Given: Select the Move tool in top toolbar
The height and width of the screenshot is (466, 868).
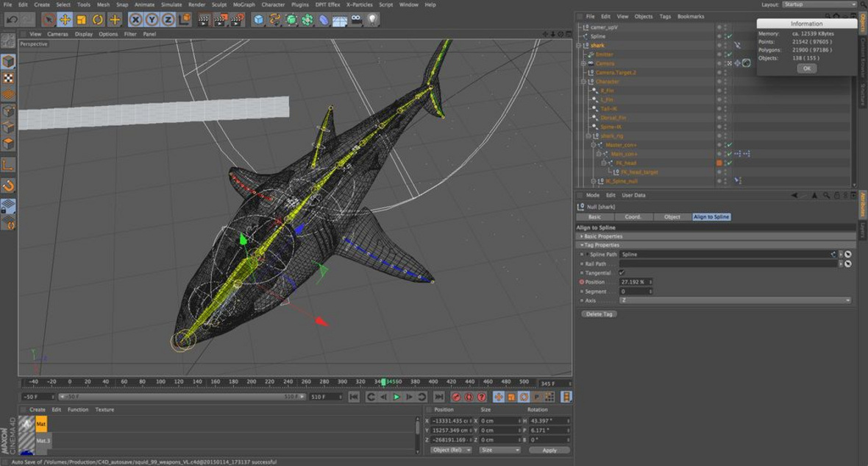Looking at the screenshot, I should [x=65, y=20].
